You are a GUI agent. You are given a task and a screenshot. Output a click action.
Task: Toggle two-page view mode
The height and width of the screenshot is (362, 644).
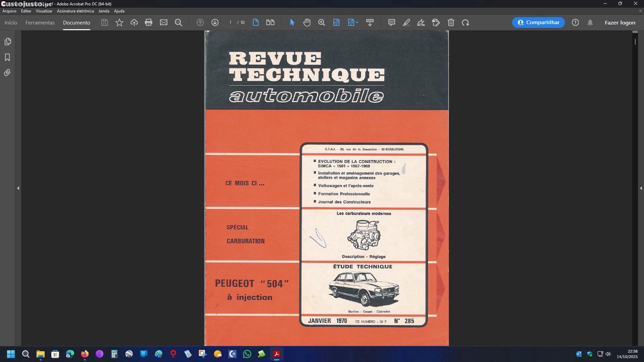point(270,22)
